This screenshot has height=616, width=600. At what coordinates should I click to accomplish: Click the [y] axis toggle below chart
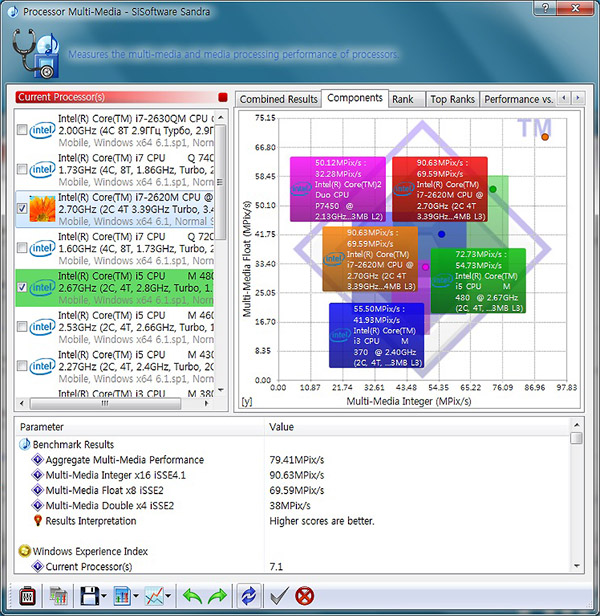click(247, 402)
